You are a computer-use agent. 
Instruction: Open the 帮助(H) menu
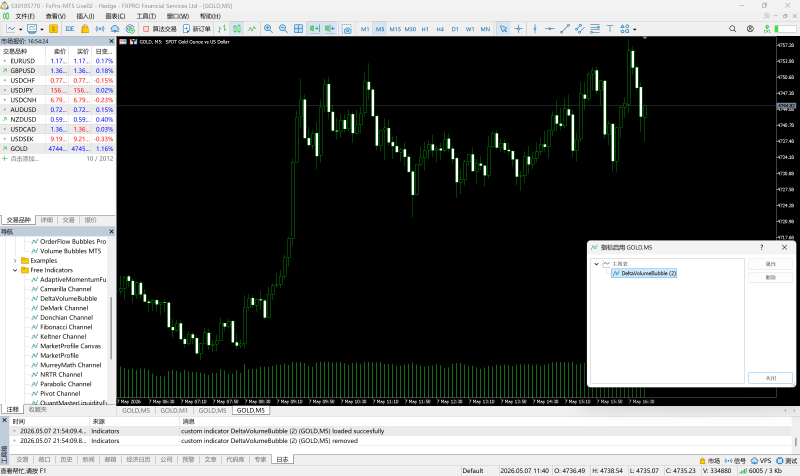point(210,16)
